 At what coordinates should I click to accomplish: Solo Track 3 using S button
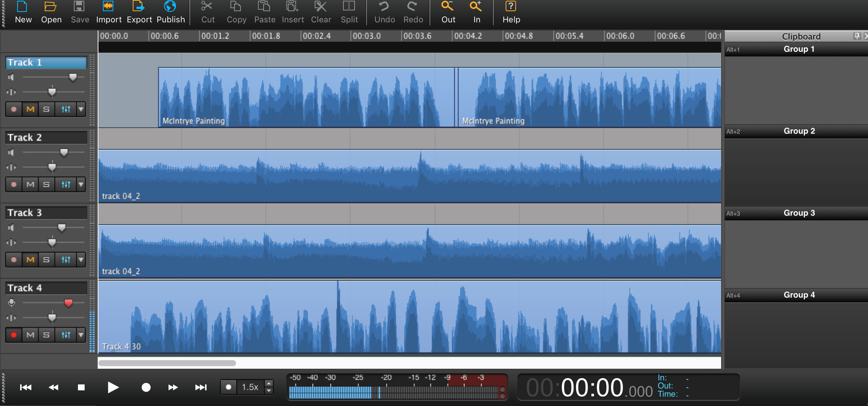[46, 260]
